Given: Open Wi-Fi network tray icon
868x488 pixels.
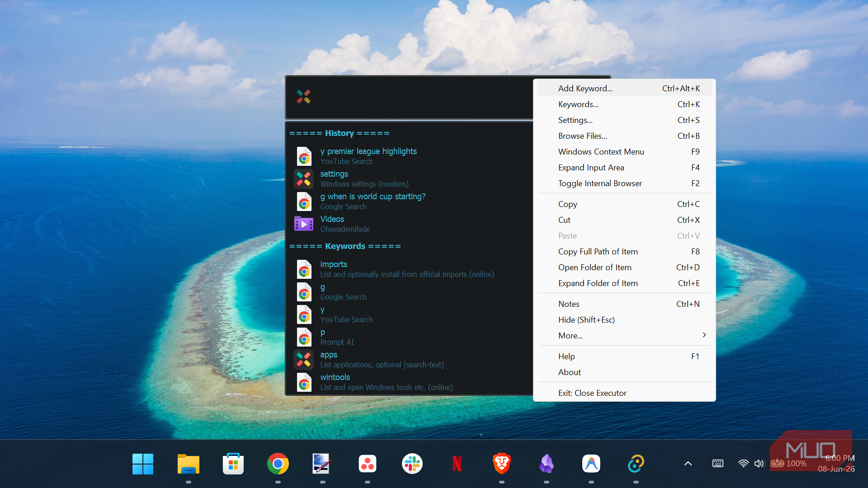Looking at the screenshot, I should [743, 464].
